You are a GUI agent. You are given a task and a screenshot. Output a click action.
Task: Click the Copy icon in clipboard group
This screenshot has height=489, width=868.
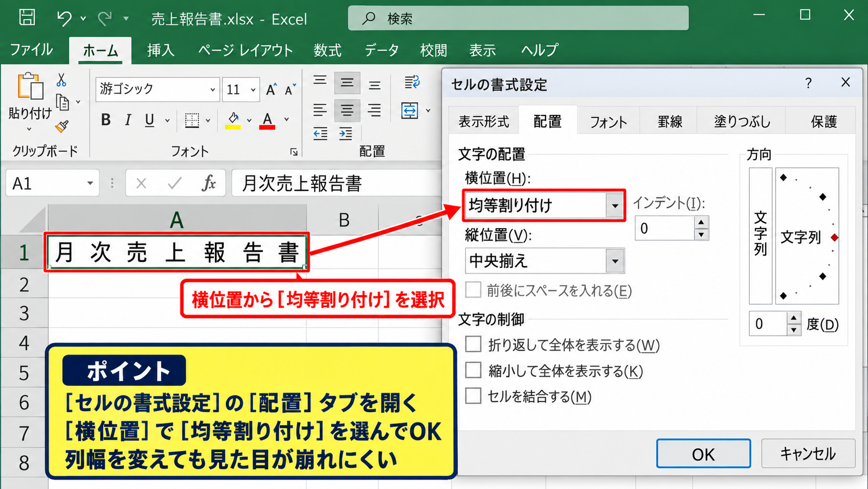point(63,102)
